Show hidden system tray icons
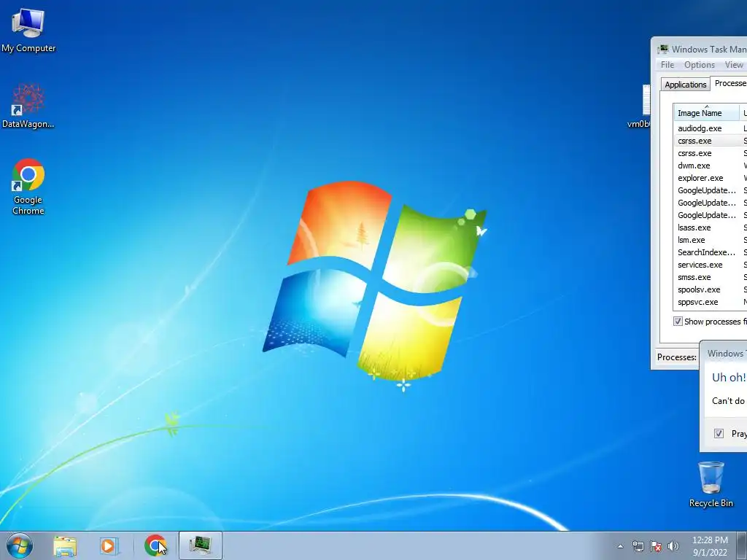747x560 pixels. coord(620,546)
